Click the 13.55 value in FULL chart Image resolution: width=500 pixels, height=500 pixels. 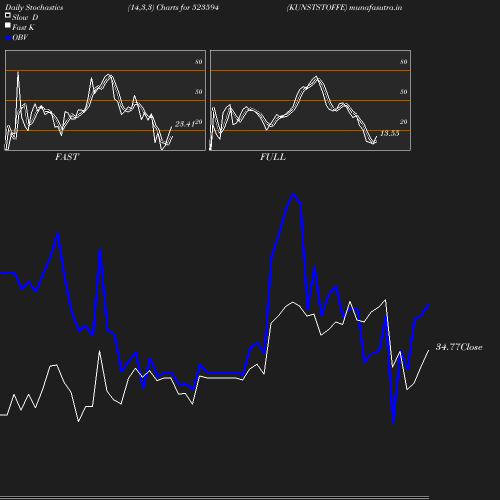pos(390,133)
